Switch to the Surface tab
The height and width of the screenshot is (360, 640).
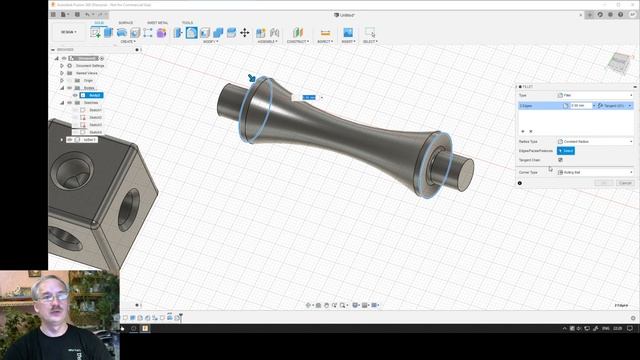pyautogui.click(x=126, y=23)
